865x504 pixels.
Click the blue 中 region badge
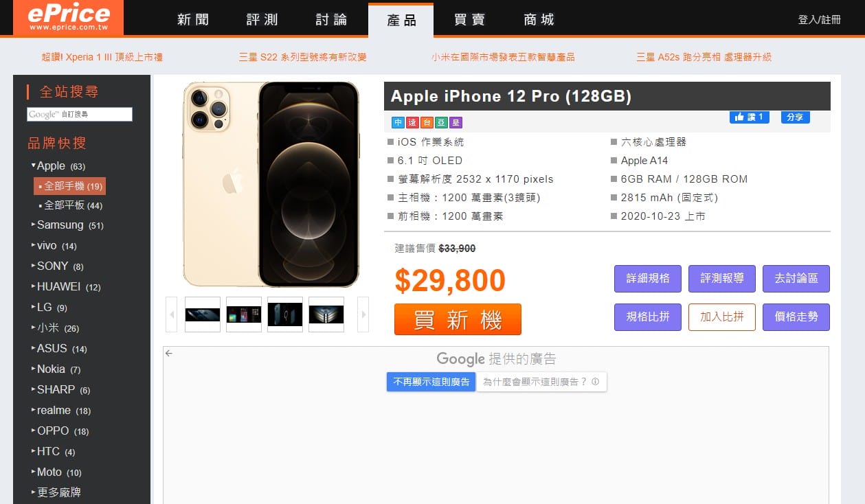point(398,123)
